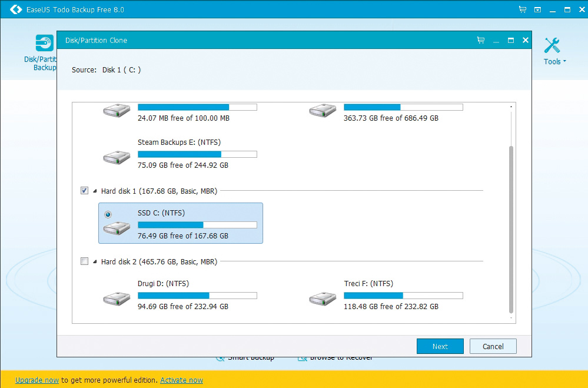Click the 686.49 GB partition usage bar
This screenshot has width=588, height=388.
point(403,107)
